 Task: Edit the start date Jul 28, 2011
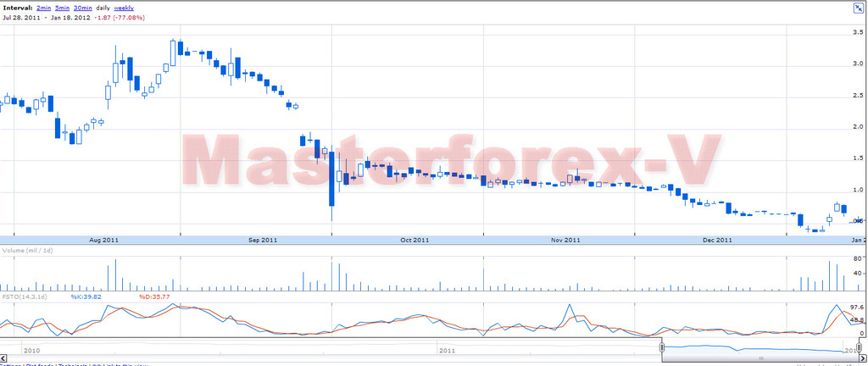21,18
